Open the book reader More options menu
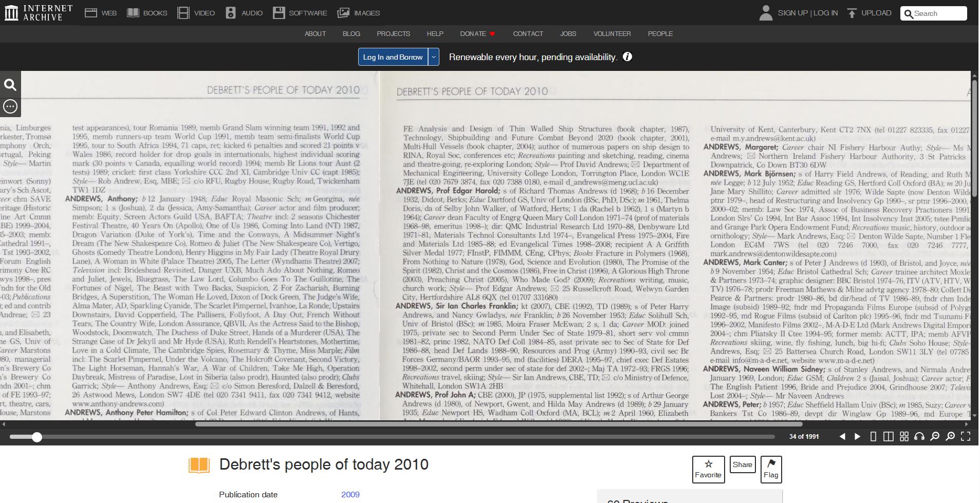980x503 pixels. 10,106
